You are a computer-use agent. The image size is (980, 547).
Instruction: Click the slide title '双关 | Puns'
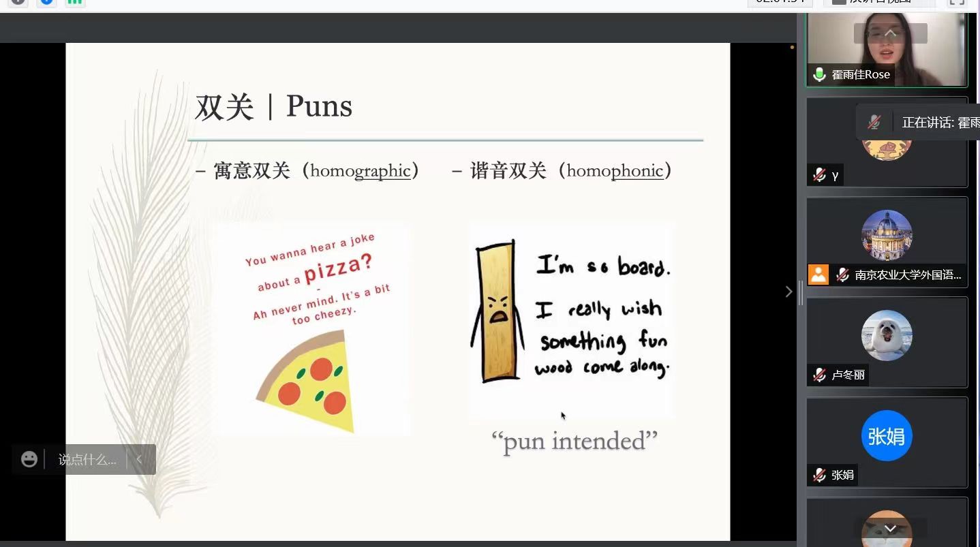(274, 107)
